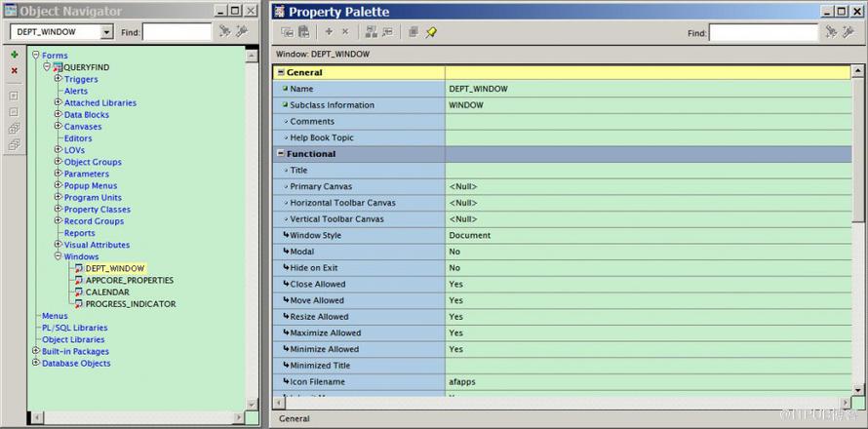Click the red Delete icon in Object Navigator
868x429 pixels.
(x=14, y=71)
